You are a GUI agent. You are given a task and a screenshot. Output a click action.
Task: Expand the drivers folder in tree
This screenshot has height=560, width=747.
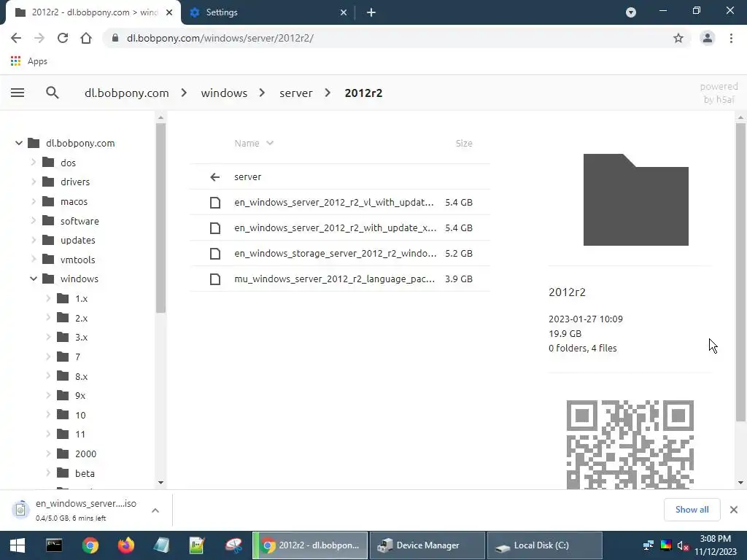(x=34, y=182)
